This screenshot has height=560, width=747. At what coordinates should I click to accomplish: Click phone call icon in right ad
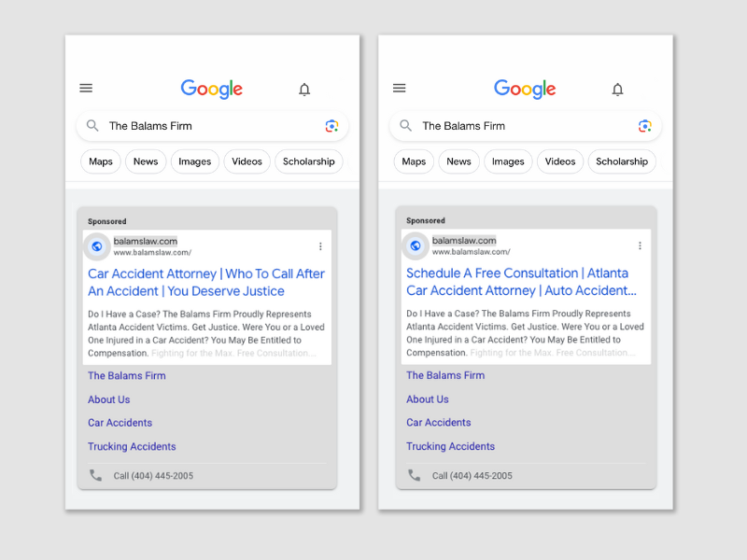pyautogui.click(x=415, y=475)
